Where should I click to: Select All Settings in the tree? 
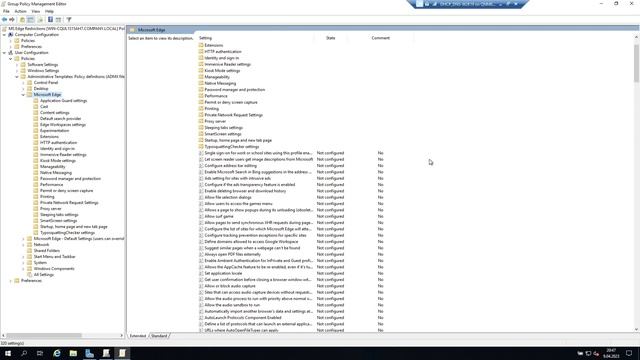pos(44,275)
